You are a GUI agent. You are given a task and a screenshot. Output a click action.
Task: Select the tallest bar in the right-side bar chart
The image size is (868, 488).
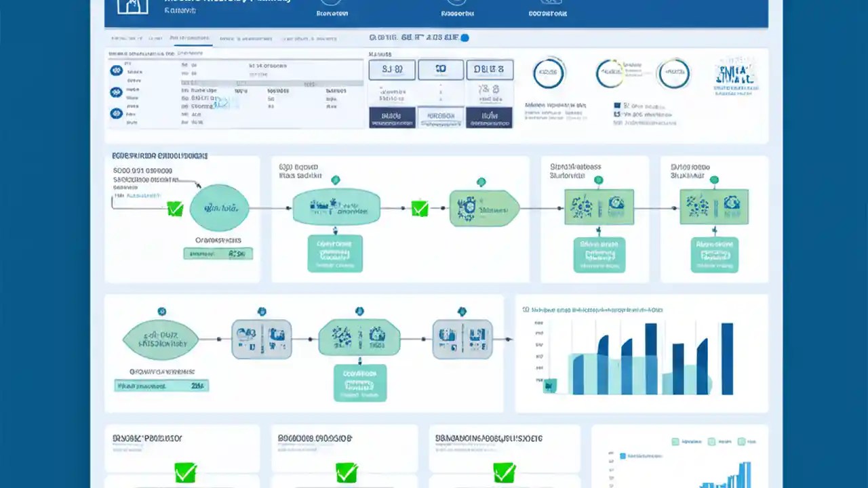pyautogui.click(x=727, y=352)
